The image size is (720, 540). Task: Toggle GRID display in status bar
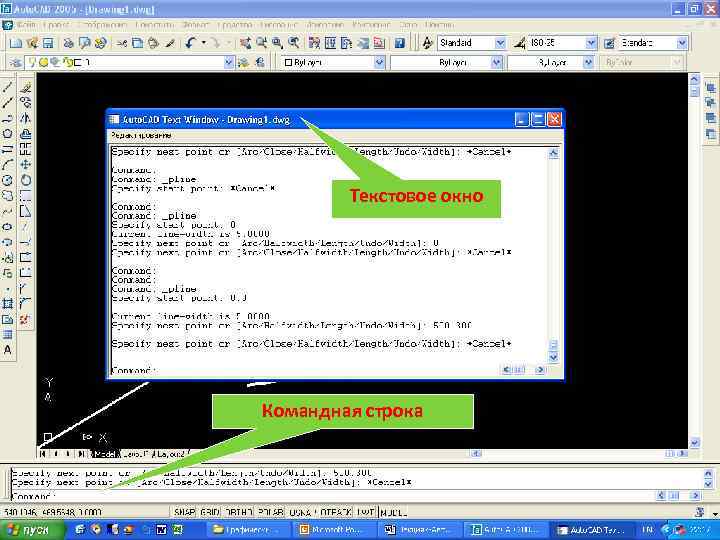click(209, 512)
